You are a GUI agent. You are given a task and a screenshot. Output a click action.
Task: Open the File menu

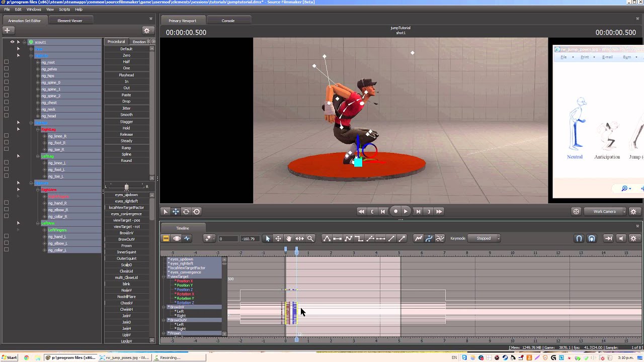point(7,10)
